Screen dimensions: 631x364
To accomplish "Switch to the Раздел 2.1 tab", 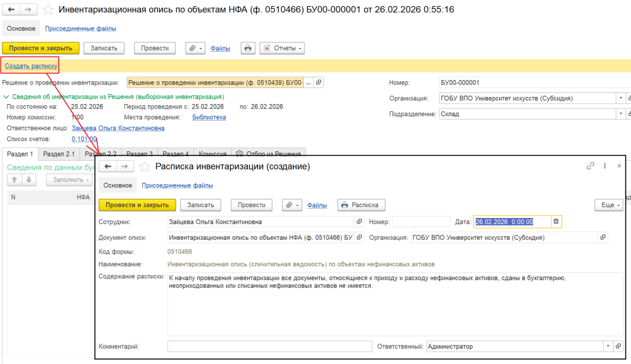I will tap(59, 154).
